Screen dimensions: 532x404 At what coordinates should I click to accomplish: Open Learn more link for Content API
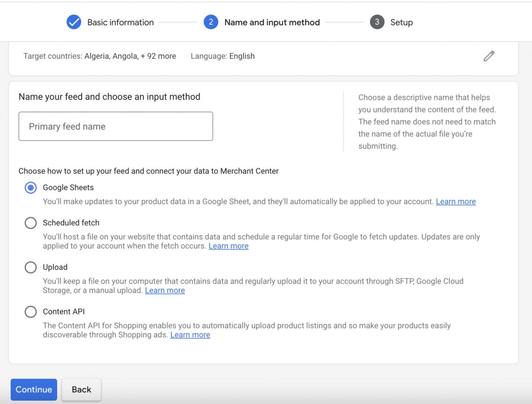click(190, 335)
